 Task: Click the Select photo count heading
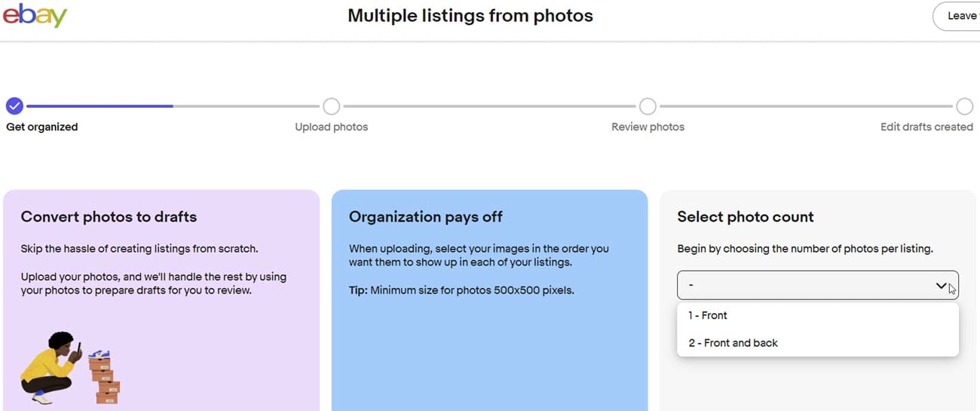pos(745,216)
